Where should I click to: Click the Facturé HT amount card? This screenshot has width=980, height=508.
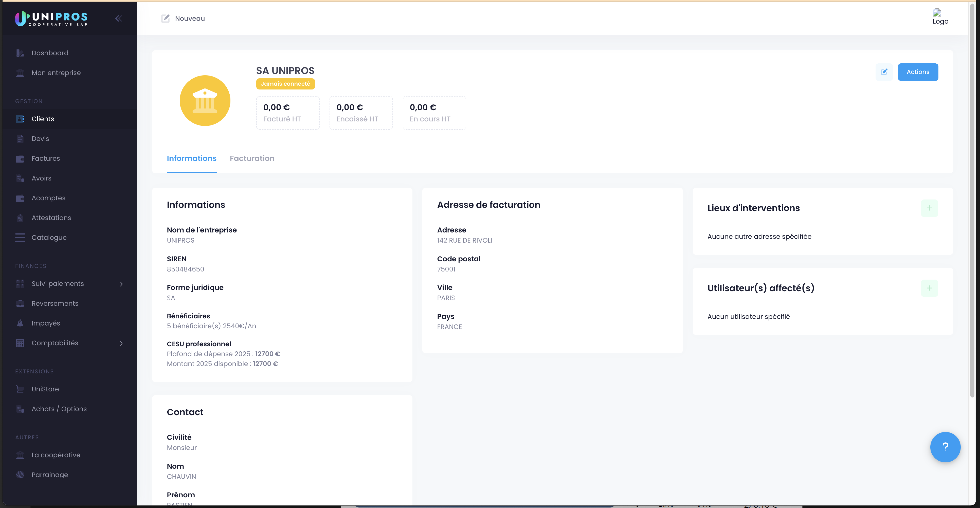(288, 113)
